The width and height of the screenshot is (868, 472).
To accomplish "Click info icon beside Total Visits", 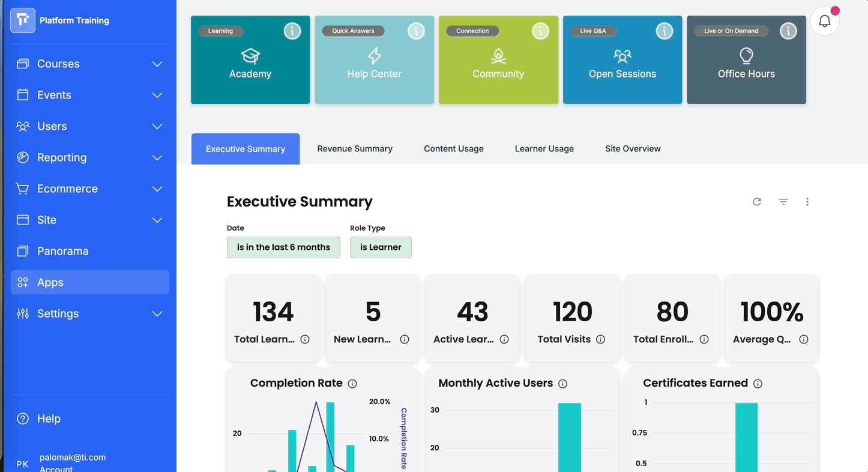I will [600, 339].
